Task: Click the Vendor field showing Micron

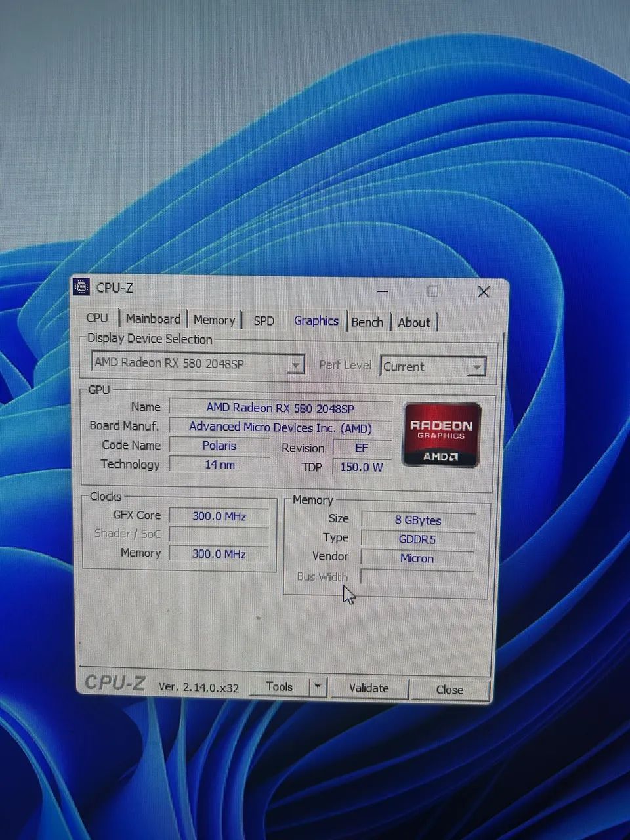Action: click(417, 558)
